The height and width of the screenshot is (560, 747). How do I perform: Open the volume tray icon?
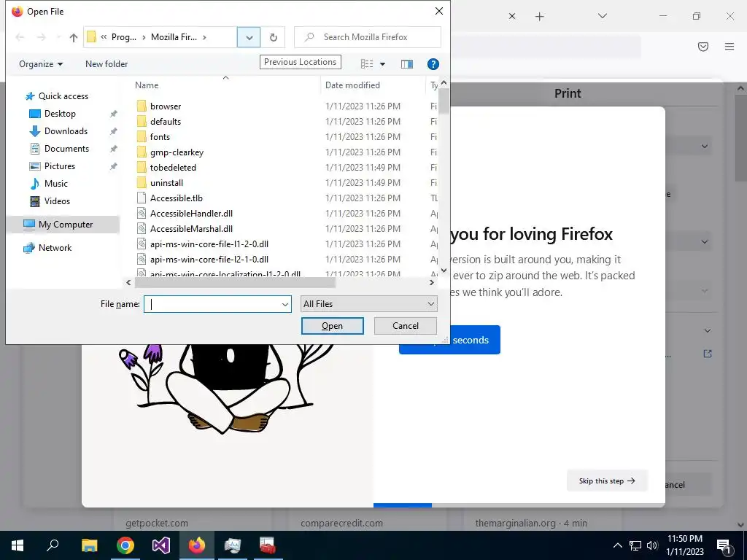point(652,545)
